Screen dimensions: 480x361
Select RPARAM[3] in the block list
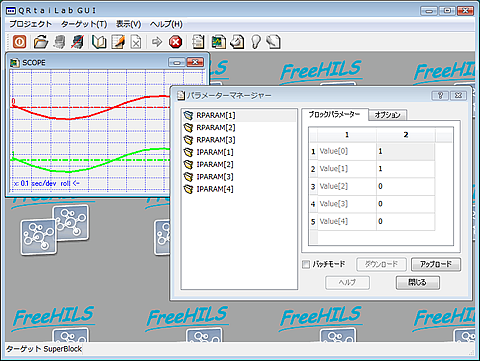pos(239,140)
